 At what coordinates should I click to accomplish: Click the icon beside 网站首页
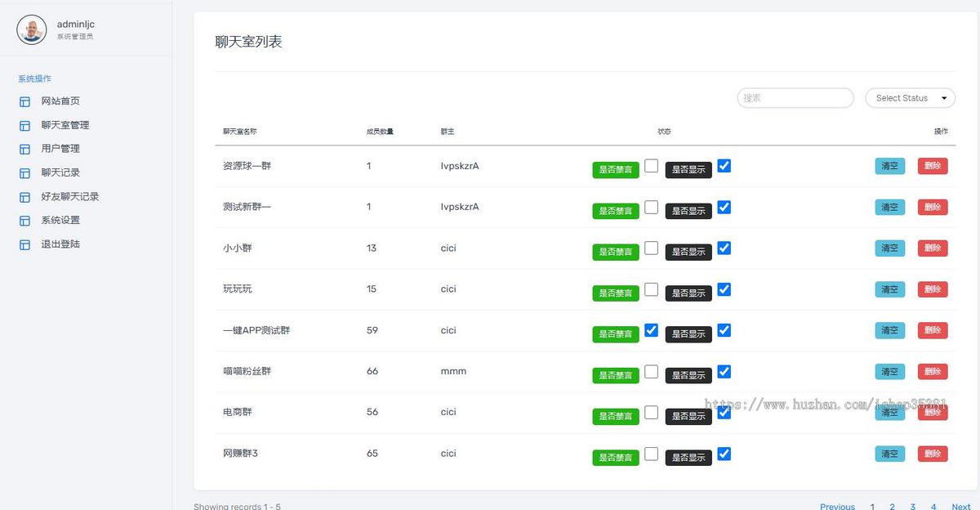click(24, 101)
